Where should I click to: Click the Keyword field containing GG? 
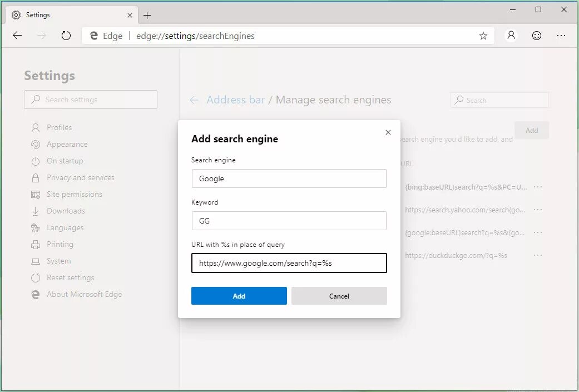point(289,221)
